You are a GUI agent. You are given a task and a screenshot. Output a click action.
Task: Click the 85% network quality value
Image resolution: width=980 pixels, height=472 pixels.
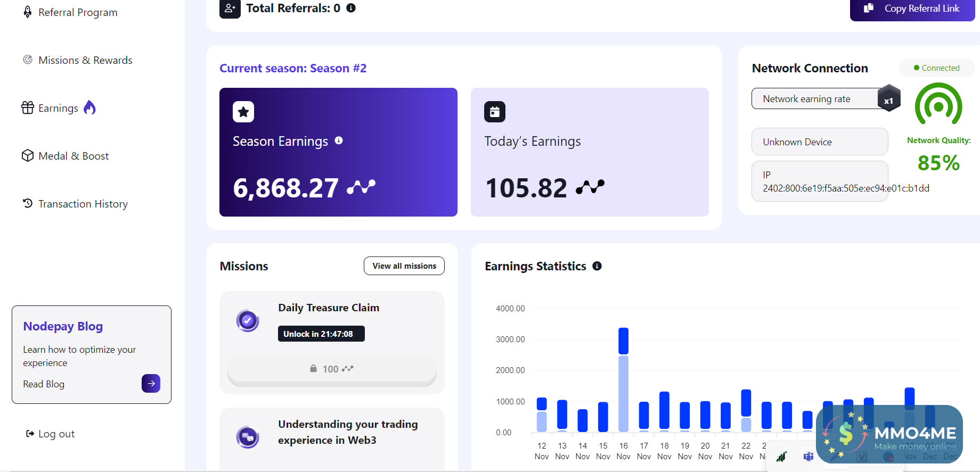tap(938, 163)
